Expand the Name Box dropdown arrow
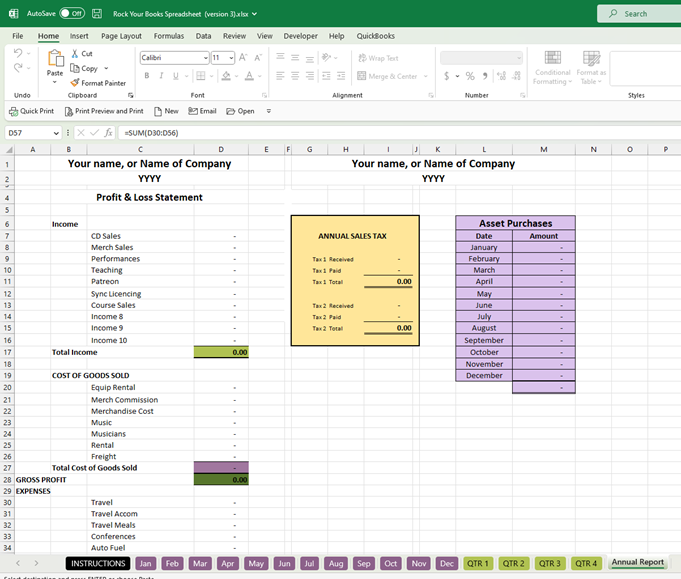 (x=56, y=132)
